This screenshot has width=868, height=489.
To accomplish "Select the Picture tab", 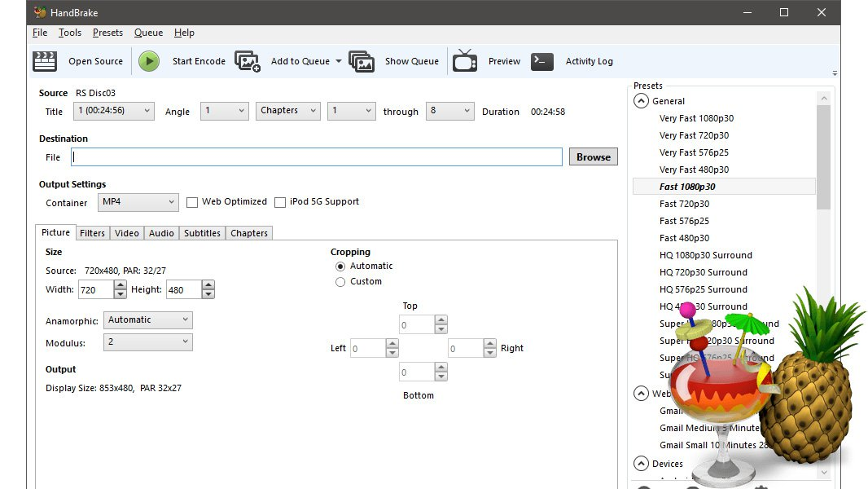I will pos(55,232).
